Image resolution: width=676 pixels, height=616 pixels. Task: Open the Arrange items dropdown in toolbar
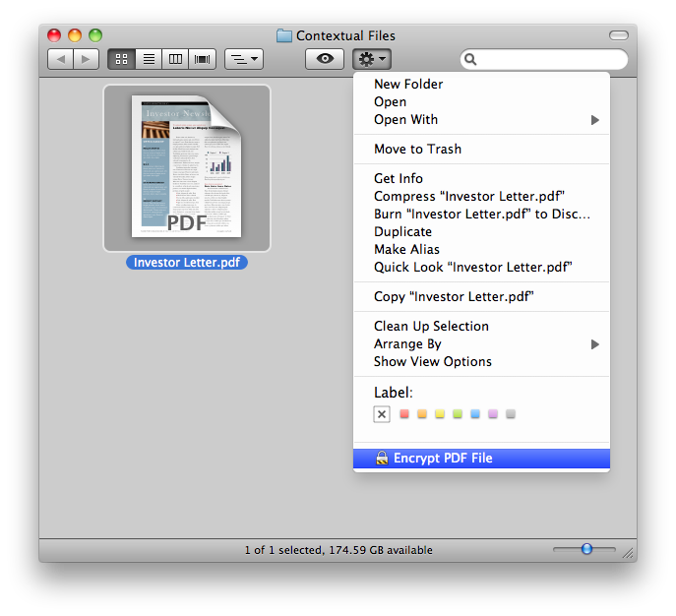(243, 59)
